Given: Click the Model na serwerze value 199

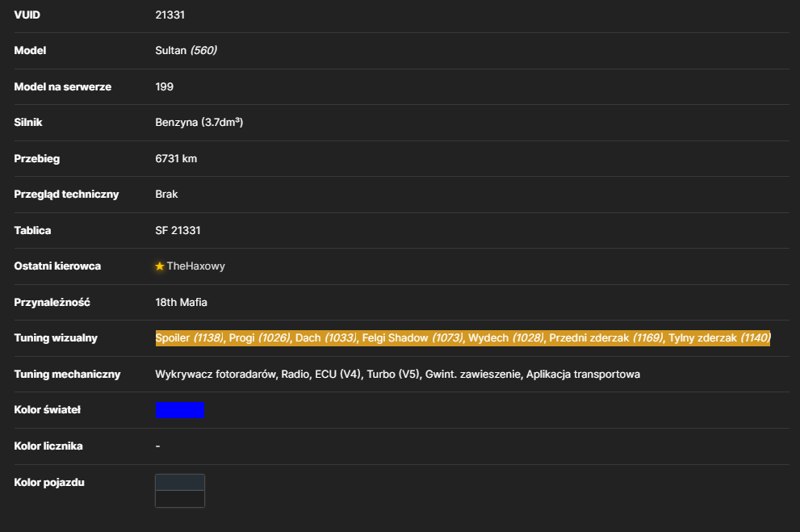Looking at the screenshot, I should coord(165,86).
